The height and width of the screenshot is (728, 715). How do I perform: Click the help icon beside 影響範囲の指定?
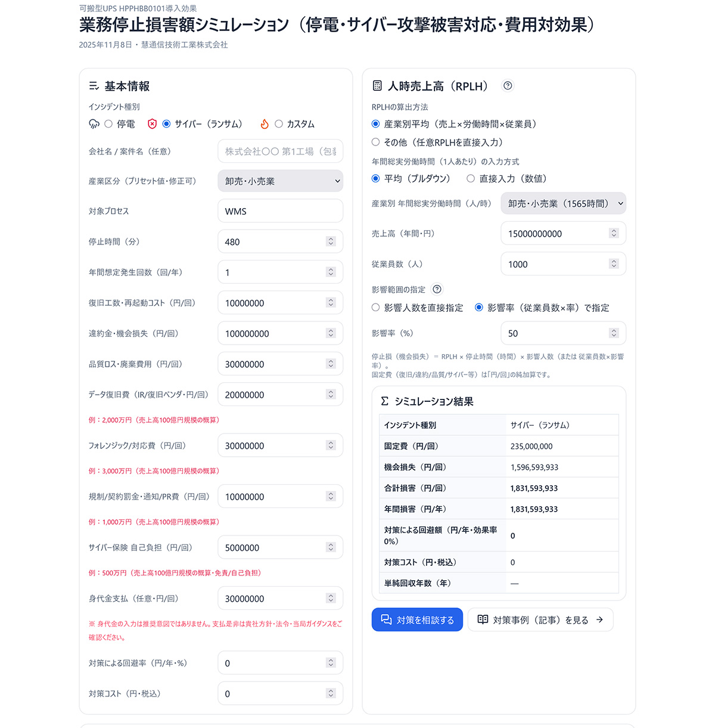click(x=437, y=289)
